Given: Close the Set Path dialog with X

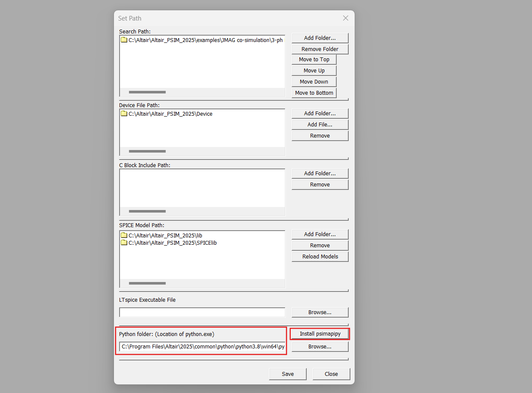Looking at the screenshot, I should pyautogui.click(x=346, y=18).
